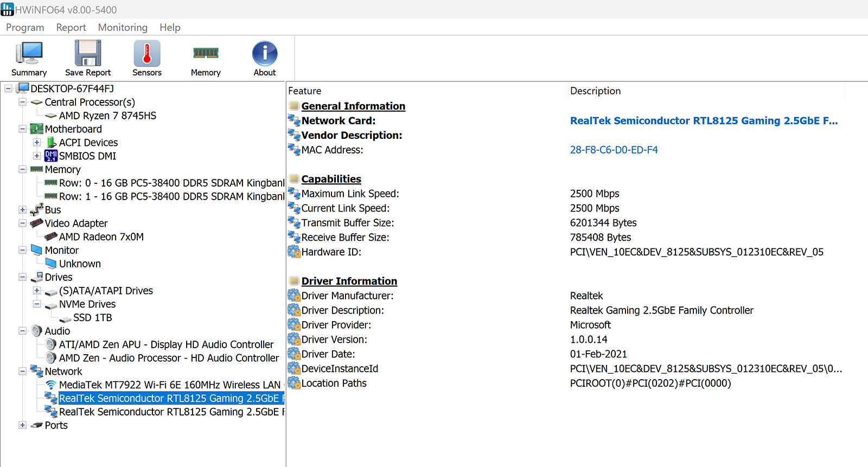This screenshot has height=467, width=868.
Task: Click the MediaTek Wi-Fi signal icon
Action: (51, 385)
